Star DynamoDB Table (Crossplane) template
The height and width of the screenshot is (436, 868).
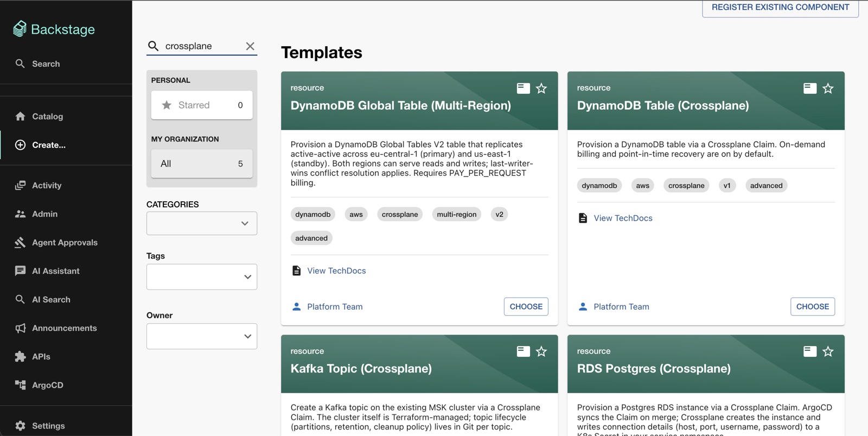click(828, 88)
